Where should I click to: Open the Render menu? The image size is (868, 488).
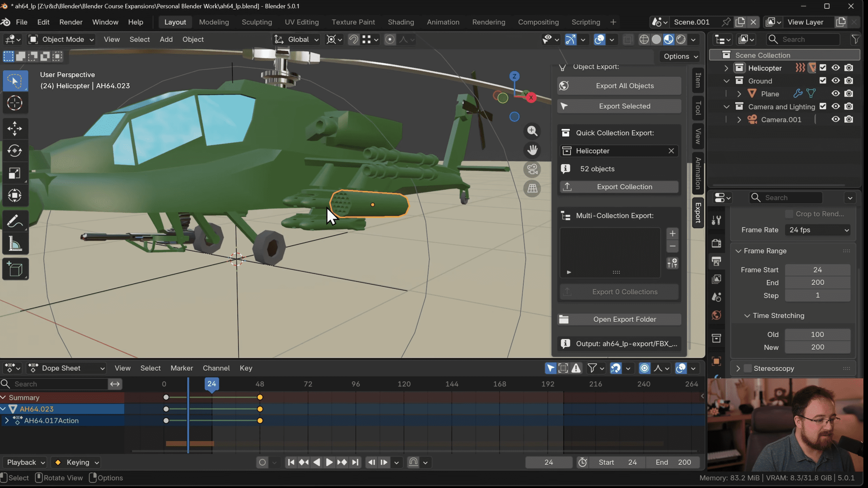(71, 22)
